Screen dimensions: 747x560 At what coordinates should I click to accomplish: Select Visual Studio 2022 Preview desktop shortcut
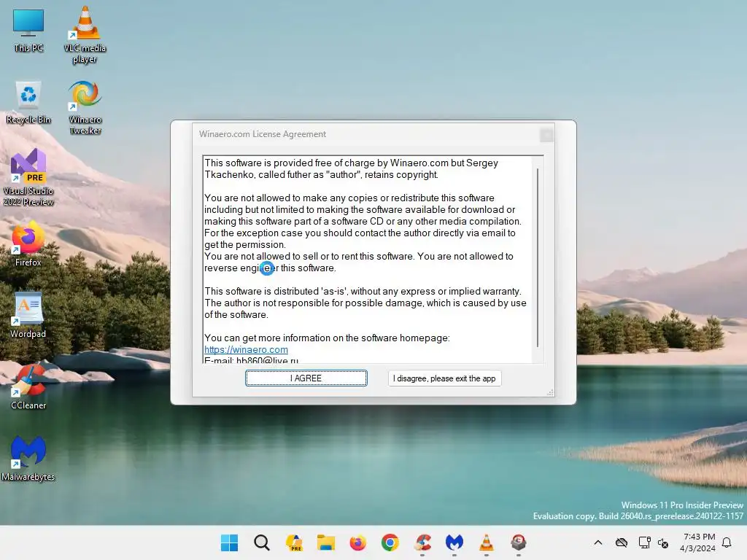[28, 177]
